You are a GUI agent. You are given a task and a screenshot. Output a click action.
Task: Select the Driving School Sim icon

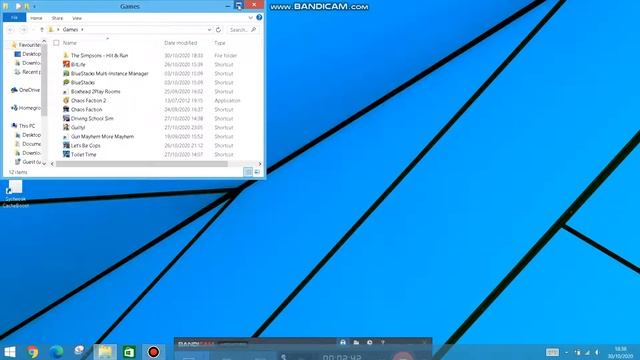click(x=66, y=118)
